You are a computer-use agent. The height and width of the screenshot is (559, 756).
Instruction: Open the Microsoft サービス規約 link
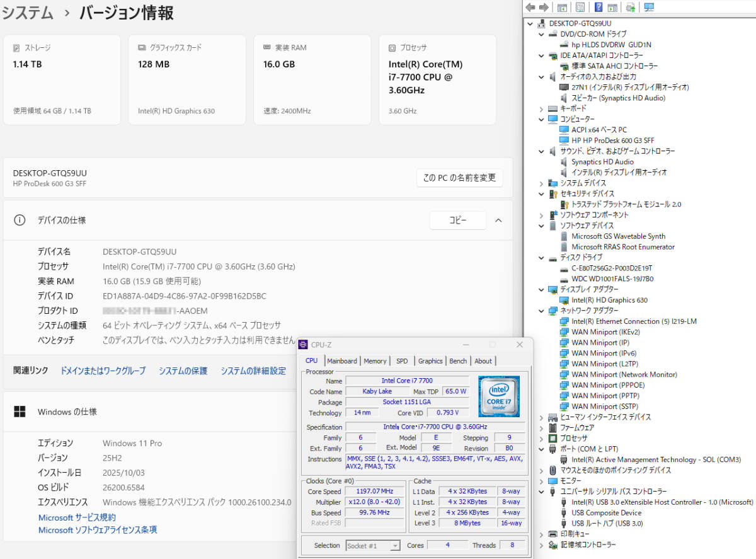76,517
